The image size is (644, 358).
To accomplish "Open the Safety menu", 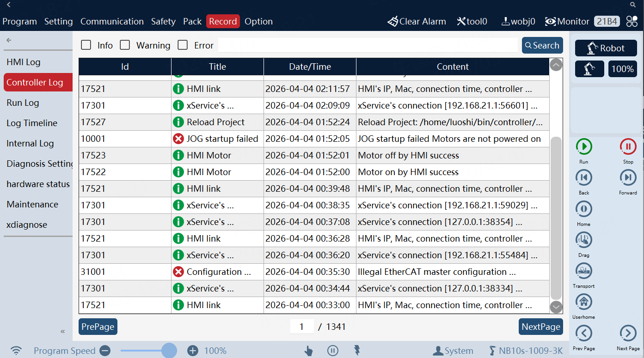I will (x=163, y=22).
